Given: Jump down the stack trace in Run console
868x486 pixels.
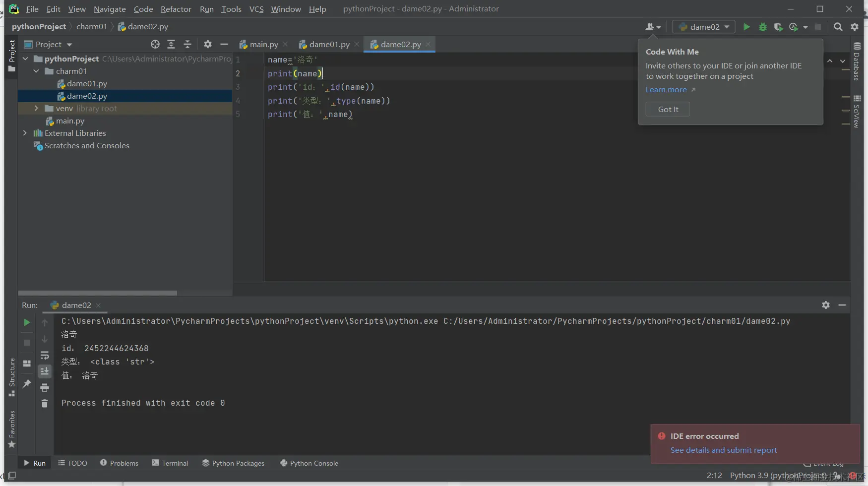Looking at the screenshot, I should (45, 339).
